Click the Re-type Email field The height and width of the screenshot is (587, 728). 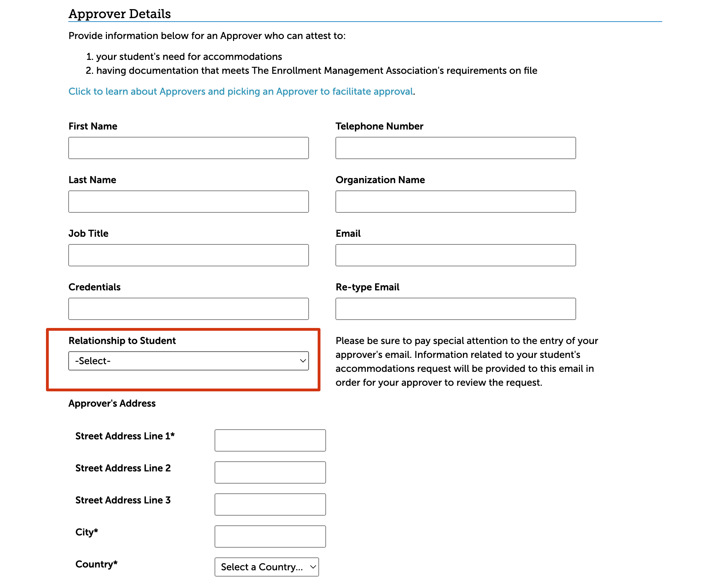455,309
